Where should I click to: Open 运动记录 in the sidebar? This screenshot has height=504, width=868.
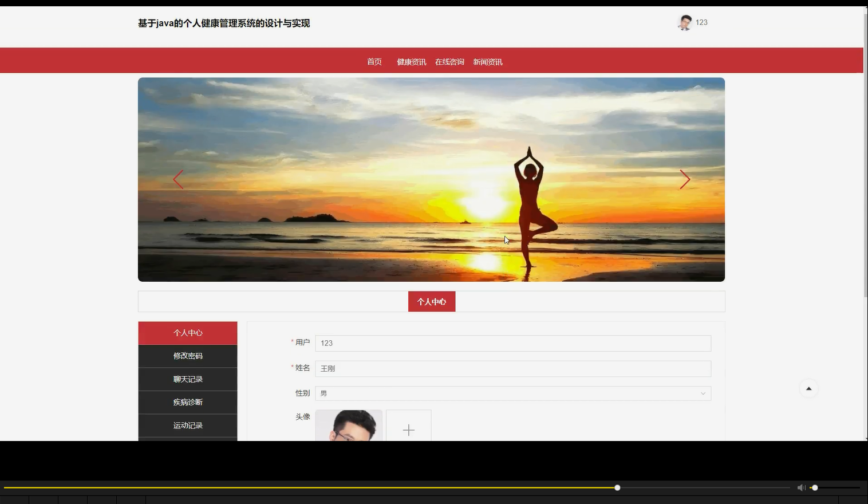pos(188,426)
